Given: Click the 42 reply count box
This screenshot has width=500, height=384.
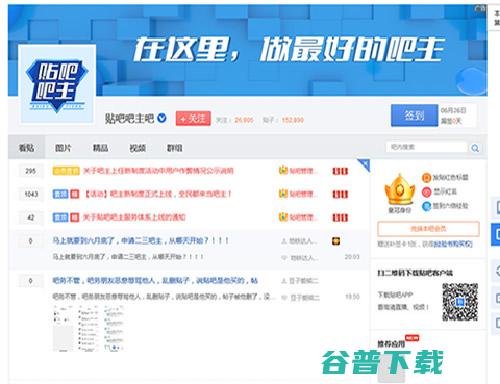Looking at the screenshot, I should pyautogui.click(x=31, y=217).
